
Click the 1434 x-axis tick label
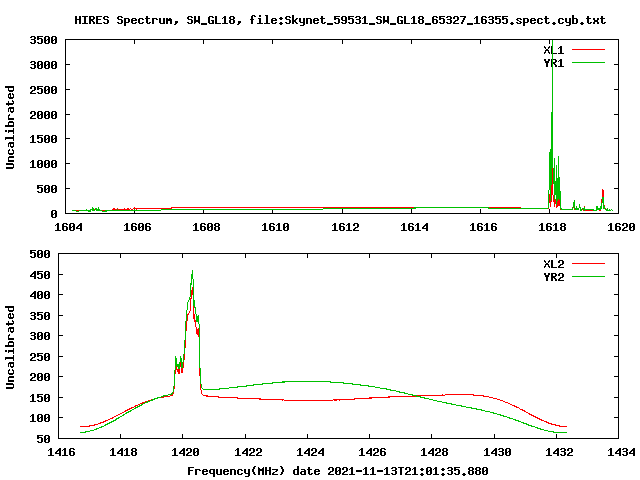(621, 452)
